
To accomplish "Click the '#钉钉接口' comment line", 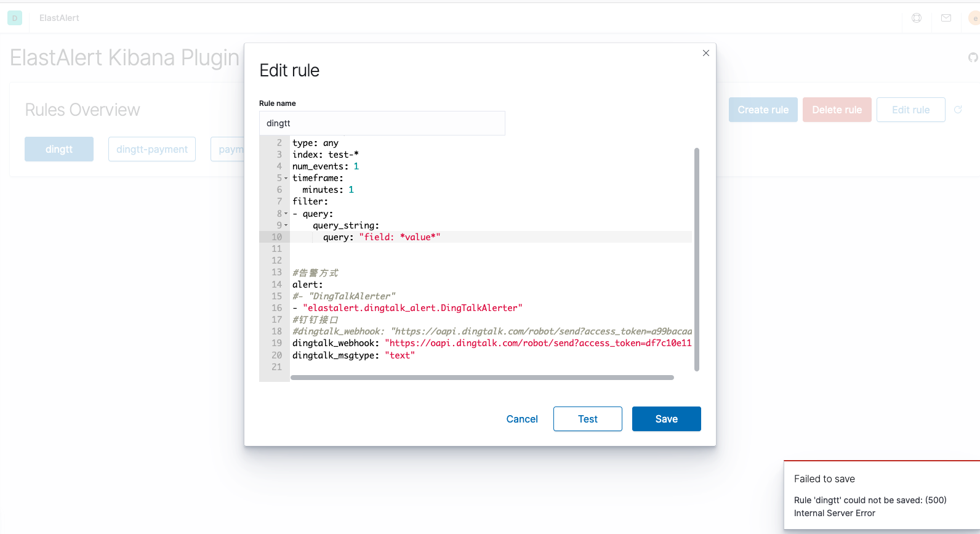I will [x=315, y=320].
